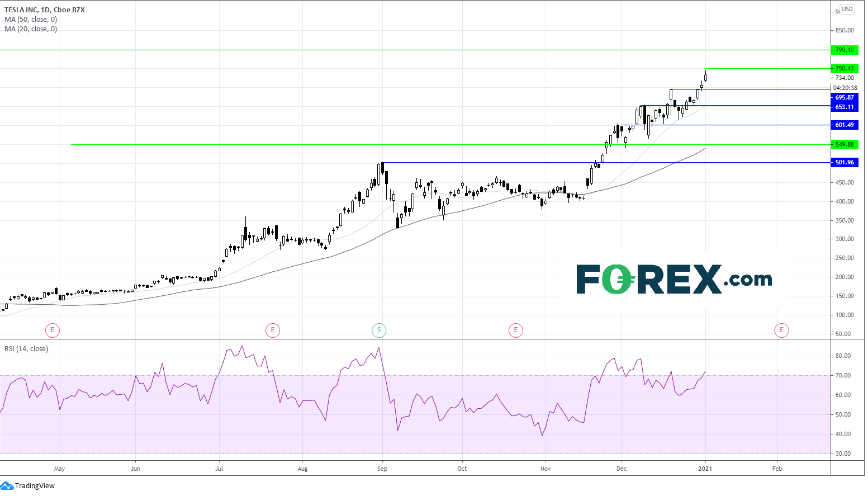Select the MA (50, close, 0) indicator legend
Viewport: 868px width, 496px height.
(31, 20)
